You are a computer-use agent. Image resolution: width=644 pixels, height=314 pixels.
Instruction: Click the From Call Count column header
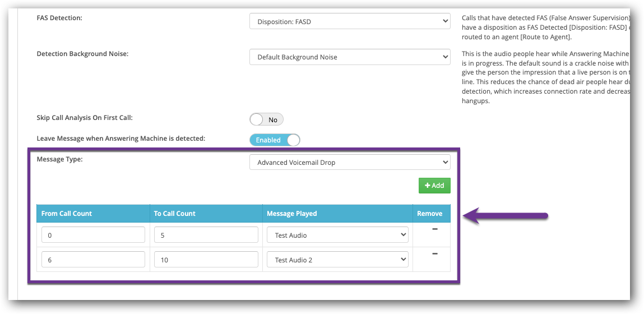[67, 214]
